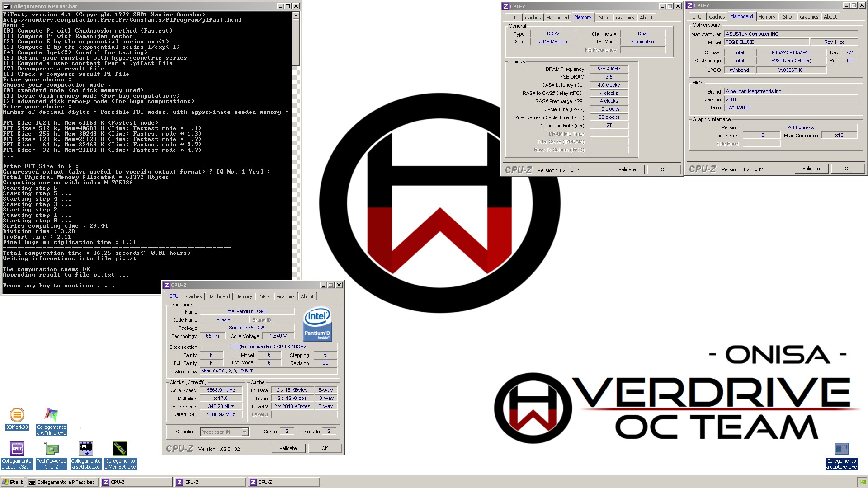Click the CPU-Z Memory window title icon
The width and height of the screenshot is (868, 488).
(x=506, y=6)
